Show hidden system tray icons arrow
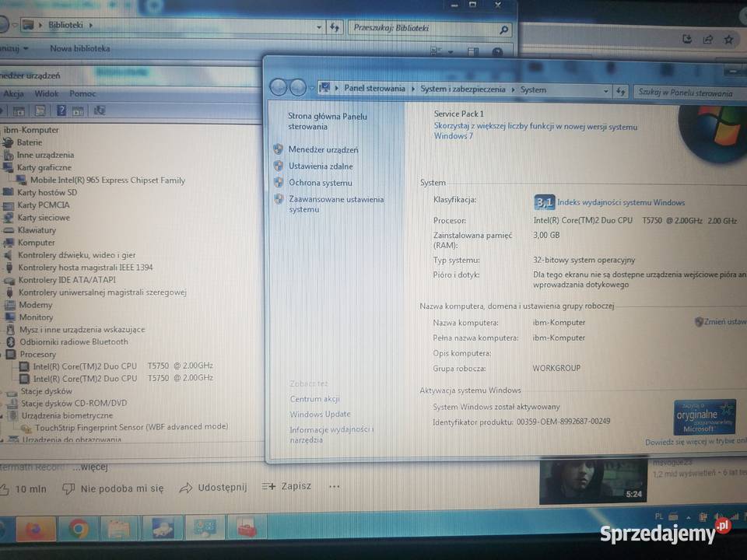The width and height of the screenshot is (747, 560). pyautogui.click(x=689, y=517)
